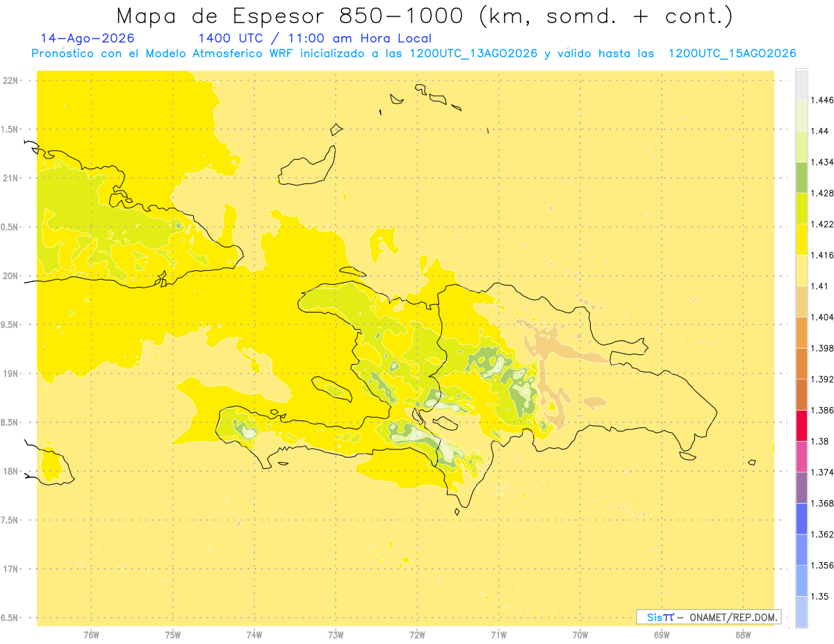
Task: Click the 18N latitude label
Action: tap(11, 471)
